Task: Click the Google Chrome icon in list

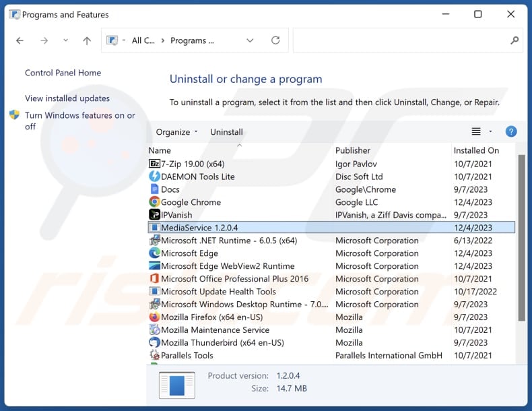Action: (154, 202)
